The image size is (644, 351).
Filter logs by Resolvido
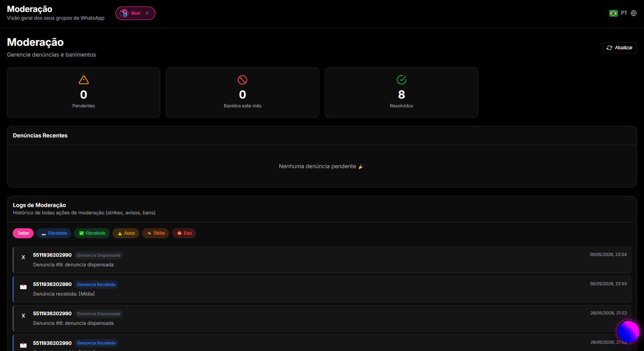(92, 233)
